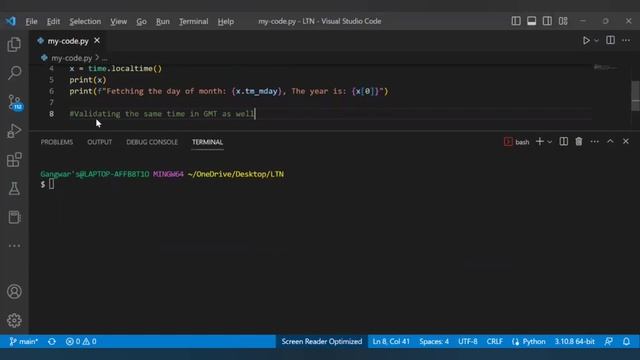The image size is (640, 360).
Task: Open the Edit menu
Action: pos(53,21)
